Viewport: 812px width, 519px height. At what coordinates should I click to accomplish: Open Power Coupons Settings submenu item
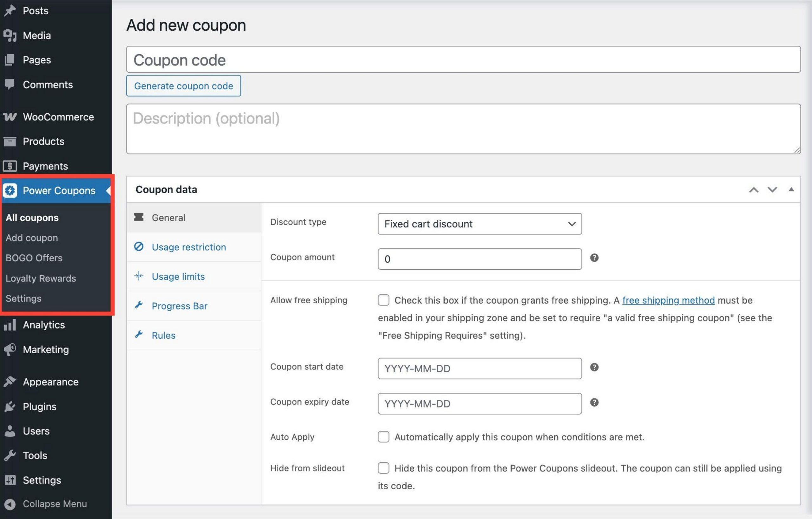pyautogui.click(x=23, y=299)
